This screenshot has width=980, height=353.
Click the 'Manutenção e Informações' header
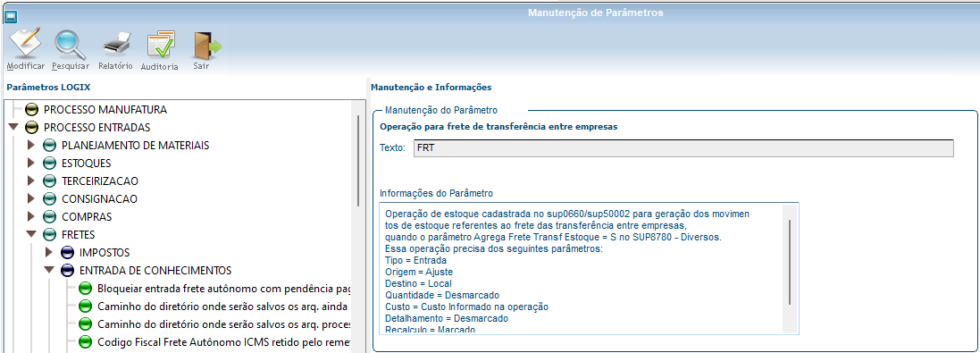431,87
